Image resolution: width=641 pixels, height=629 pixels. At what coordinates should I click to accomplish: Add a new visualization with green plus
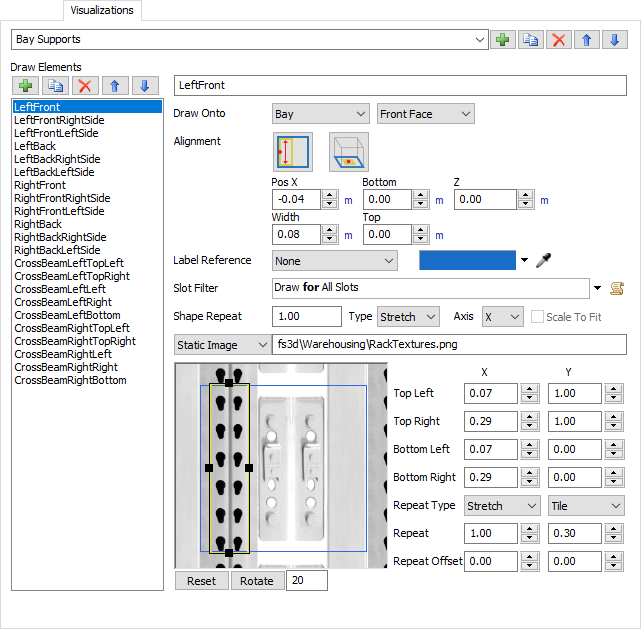click(502, 40)
